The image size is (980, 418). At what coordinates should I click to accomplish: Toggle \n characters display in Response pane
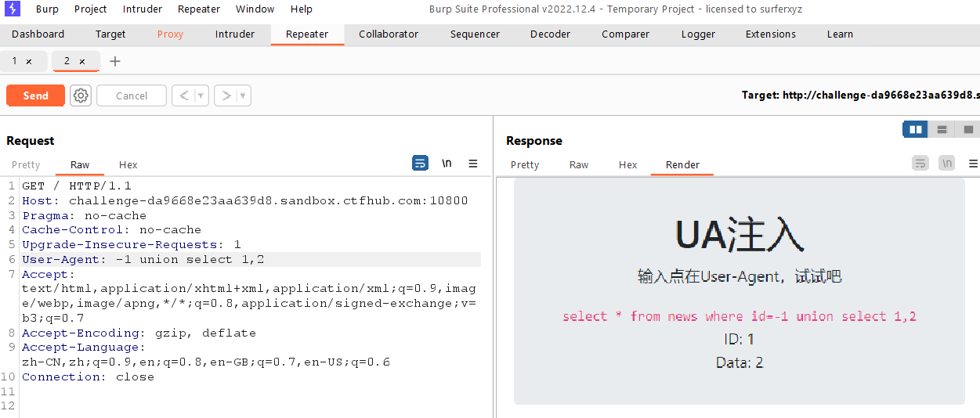(947, 163)
